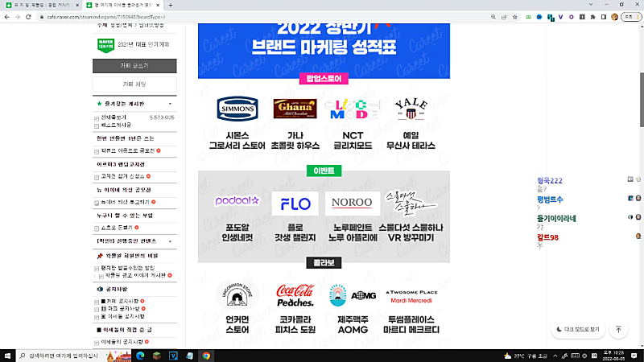Click the 형욱222 chat username
The width and height of the screenshot is (644, 362).
[550, 180]
